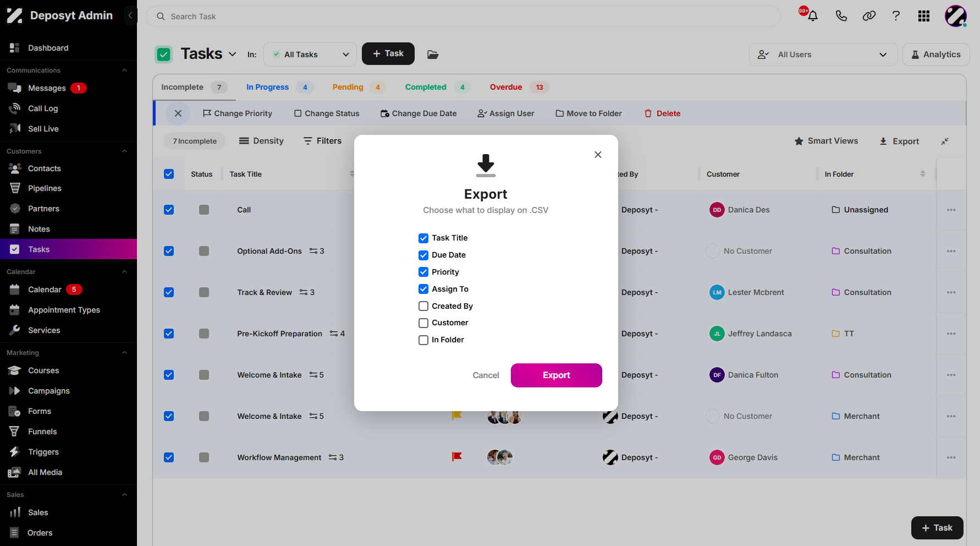Check the Customer export option
Viewport: 980px width, 546px height.
pos(423,323)
